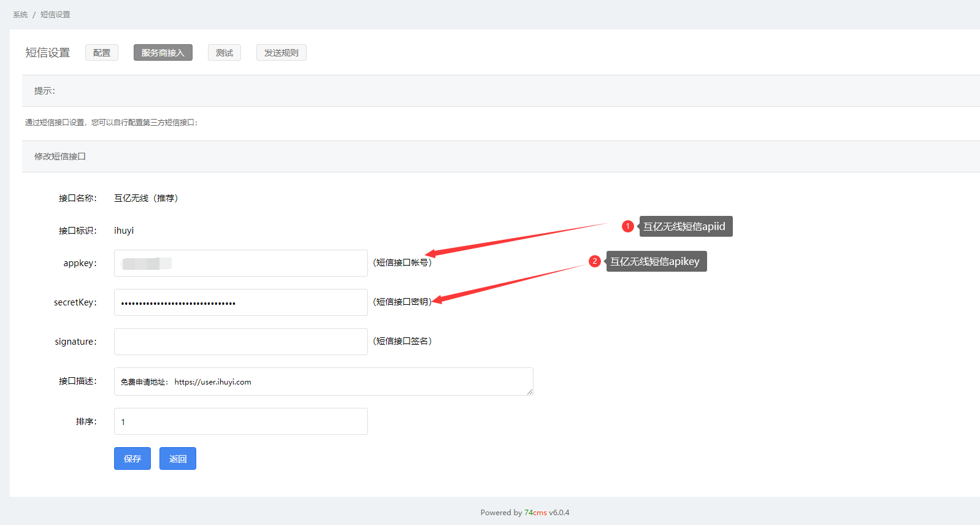The height and width of the screenshot is (525, 980).
Task: Select the 服务商接入 tab
Action: (163, 53)
